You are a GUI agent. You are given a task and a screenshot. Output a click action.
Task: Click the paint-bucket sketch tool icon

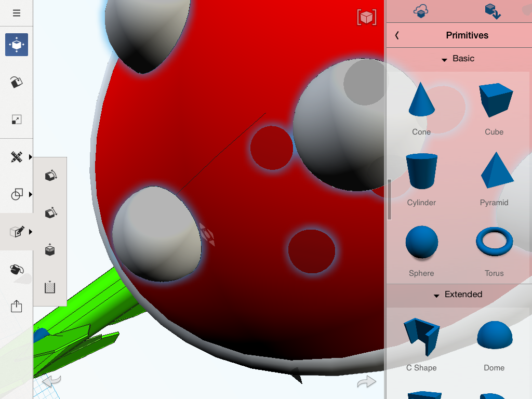coord(16,82)
